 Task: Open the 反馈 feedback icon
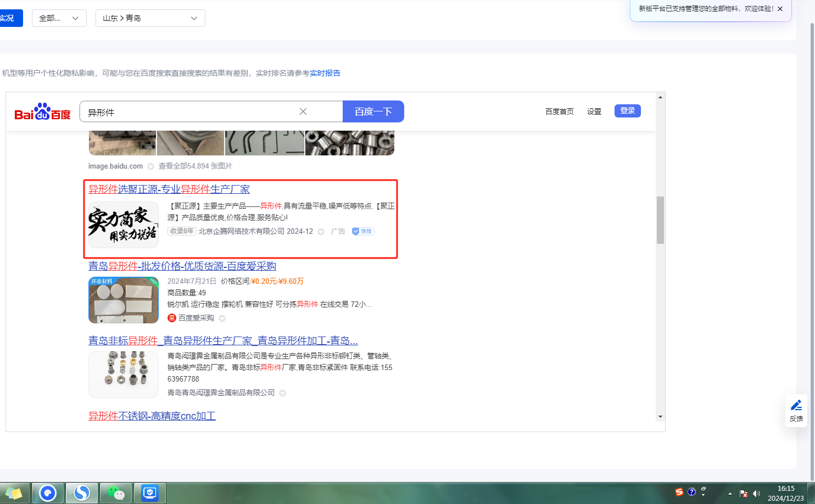tap(796, 410)
